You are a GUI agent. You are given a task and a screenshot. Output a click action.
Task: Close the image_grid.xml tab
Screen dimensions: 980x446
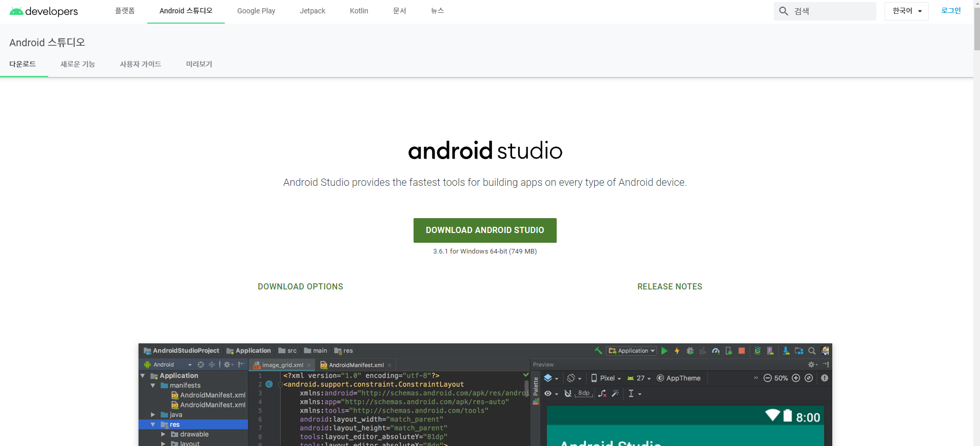[x=309, y=365]
